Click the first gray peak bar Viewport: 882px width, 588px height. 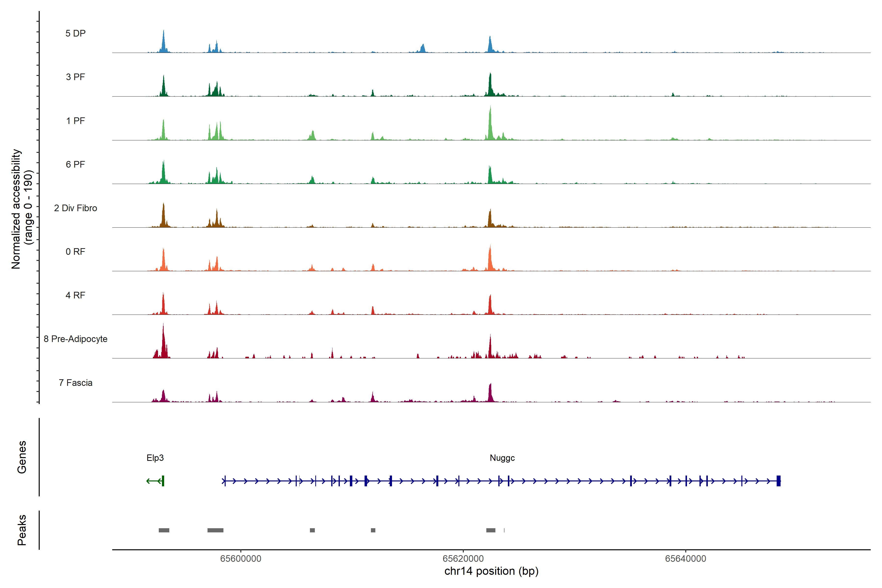(x=164, y=530)
